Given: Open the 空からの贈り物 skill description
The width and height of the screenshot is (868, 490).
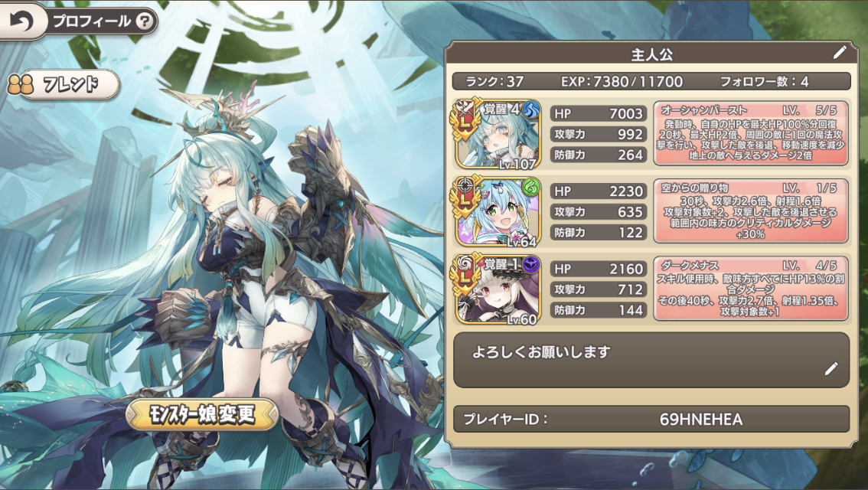Looking at the screenshot, I should click(751, 211).
